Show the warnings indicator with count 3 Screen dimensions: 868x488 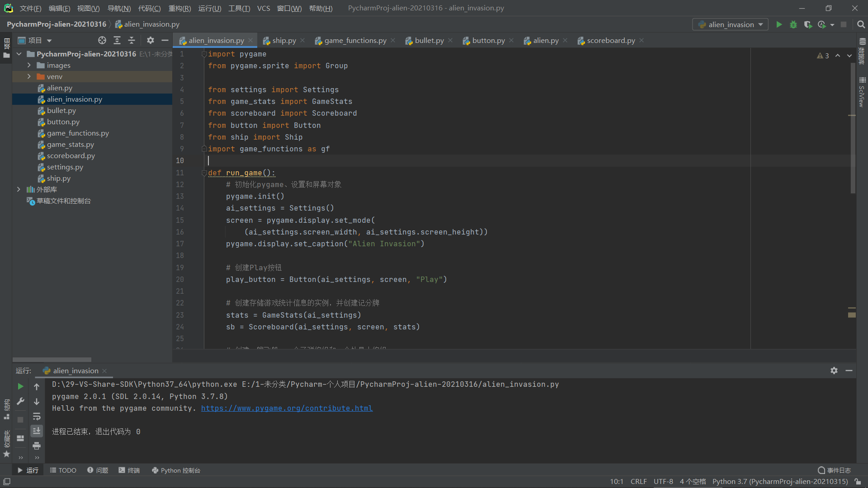[823, 56]
